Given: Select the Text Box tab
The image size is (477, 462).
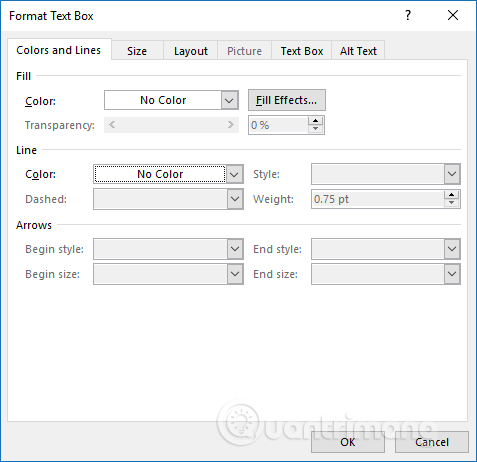Looking at the screenshot, I should (302, 51).
